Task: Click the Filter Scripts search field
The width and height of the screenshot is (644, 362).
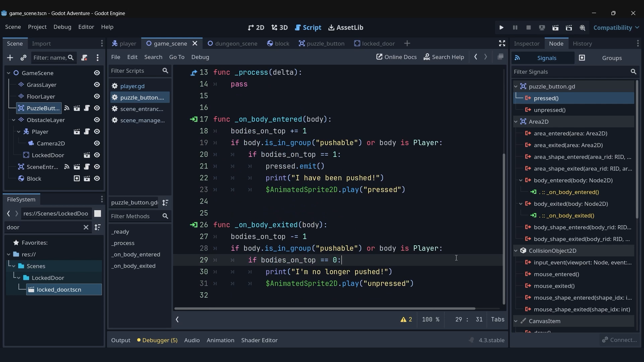Action: tap(140, 71)
